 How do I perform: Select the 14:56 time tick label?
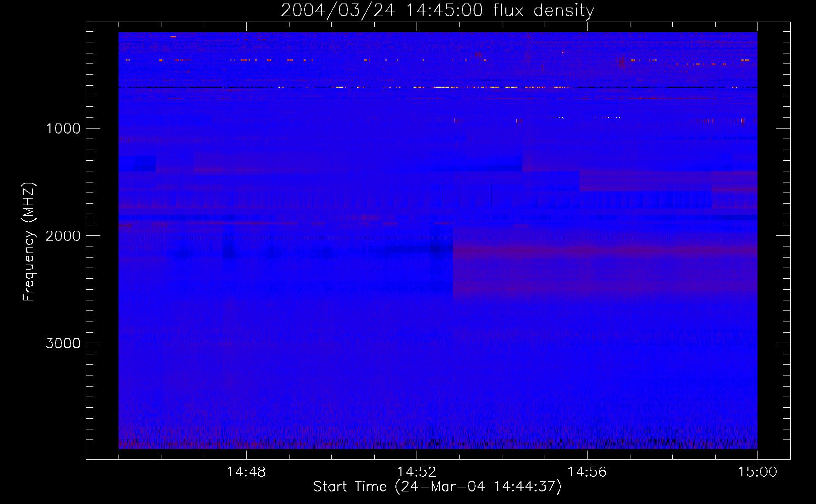pos(587,472)
